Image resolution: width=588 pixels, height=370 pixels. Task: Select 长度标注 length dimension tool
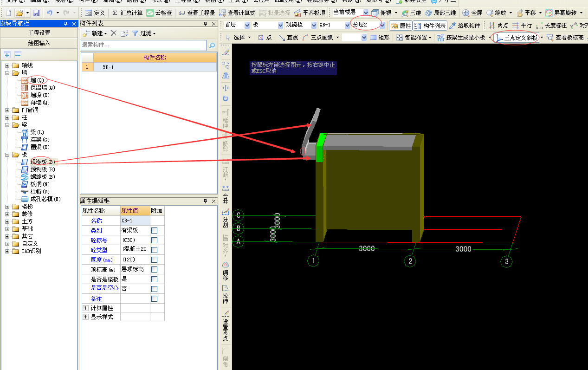[x=551, y=26]
